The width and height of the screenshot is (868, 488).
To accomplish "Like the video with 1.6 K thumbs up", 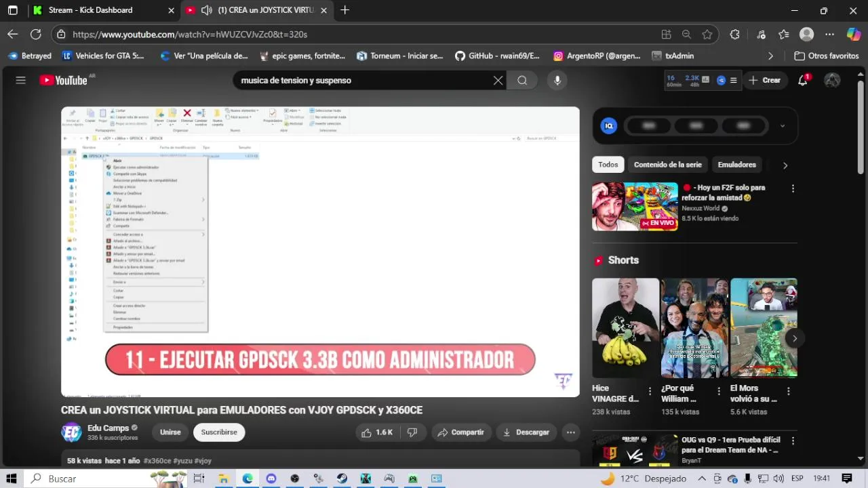I will 377,432.
